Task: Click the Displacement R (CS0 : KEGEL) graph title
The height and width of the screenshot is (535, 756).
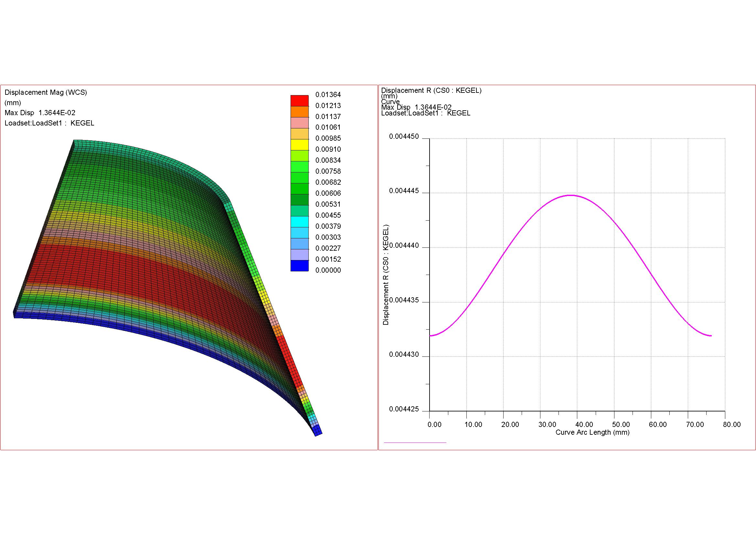Action: (431, 91)
